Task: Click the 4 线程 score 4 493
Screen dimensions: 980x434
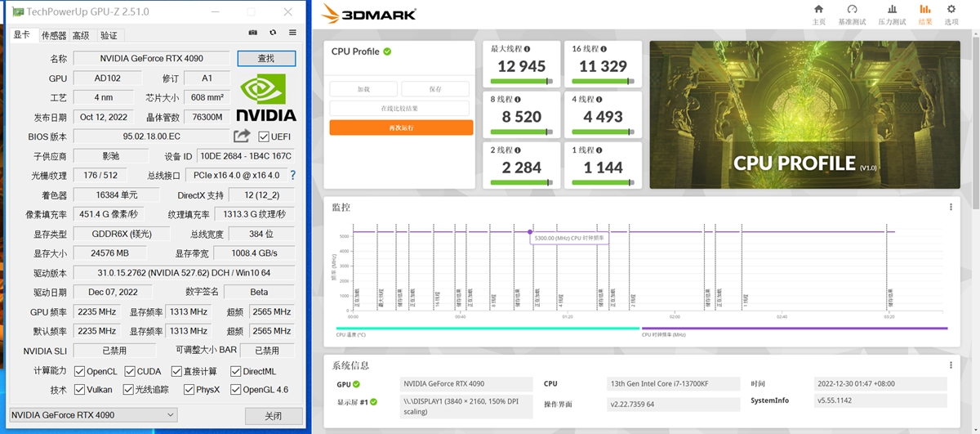Action: [603, 117]
